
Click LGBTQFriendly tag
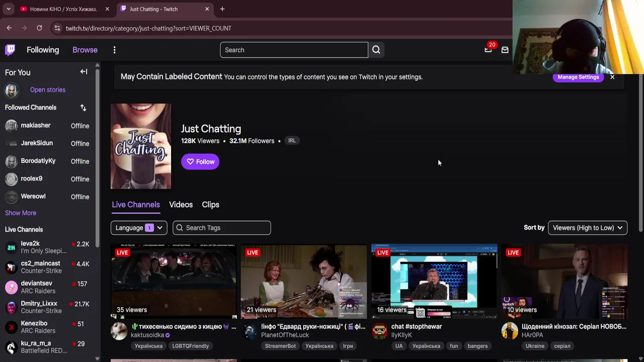pos(190,346)
